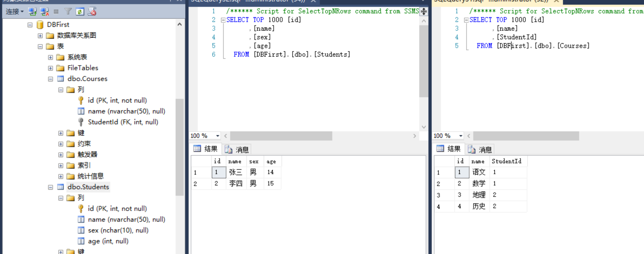Click the Students query horizontal scrollbar thumb

[x=281, y=136]
